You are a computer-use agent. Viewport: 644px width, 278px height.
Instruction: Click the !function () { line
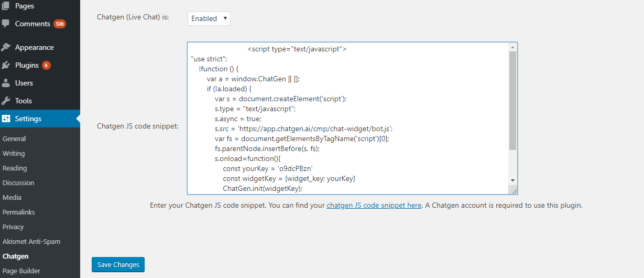(219, 69)
